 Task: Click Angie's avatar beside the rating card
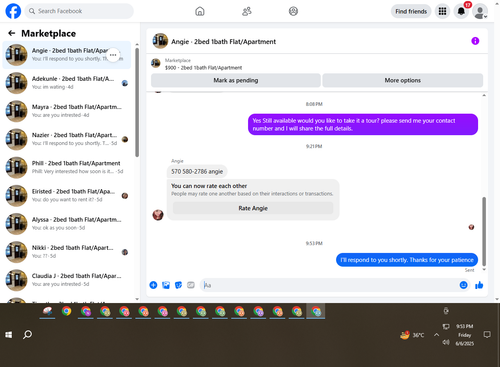158,215
